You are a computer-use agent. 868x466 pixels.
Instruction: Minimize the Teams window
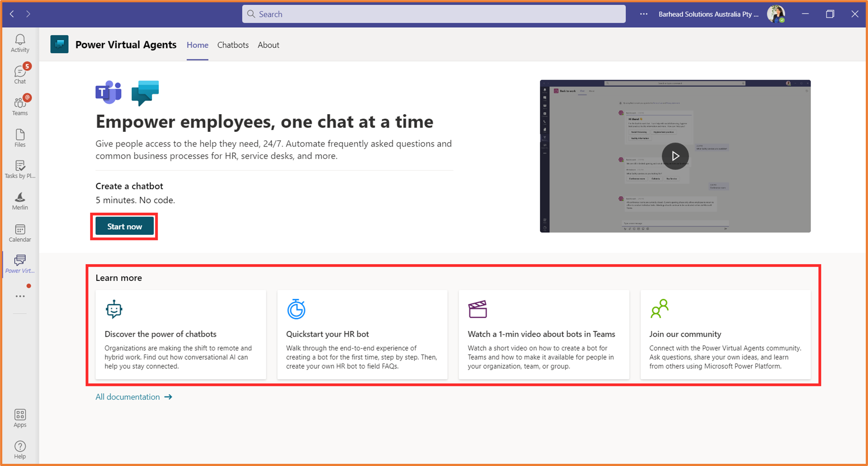[805, 14]
